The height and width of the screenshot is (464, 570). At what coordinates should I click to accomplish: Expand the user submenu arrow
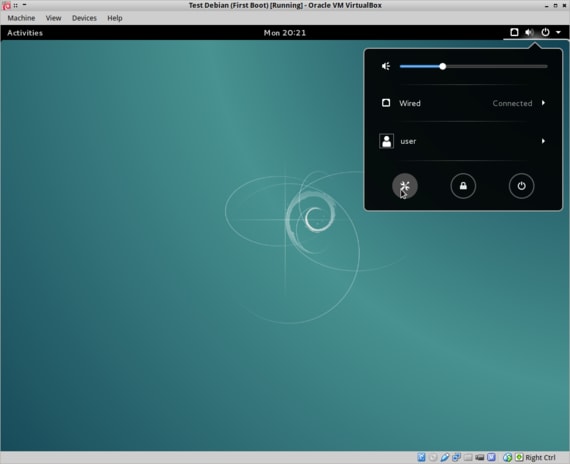[543, 141]
